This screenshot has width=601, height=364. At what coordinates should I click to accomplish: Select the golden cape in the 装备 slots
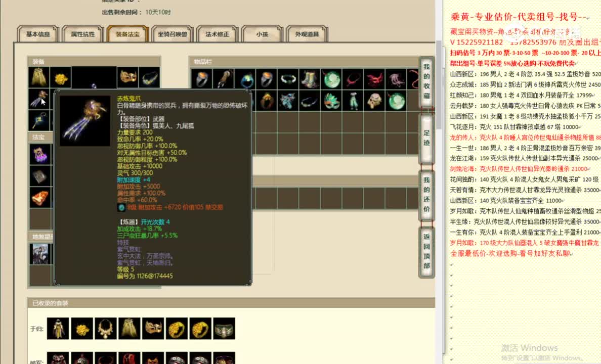(39, 77)
